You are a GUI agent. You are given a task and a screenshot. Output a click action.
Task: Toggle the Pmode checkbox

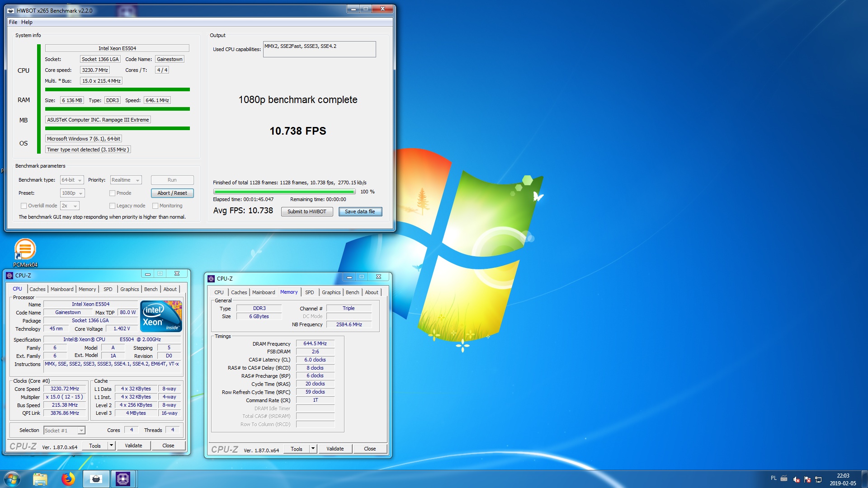pyautogui.click(x=112, y=193)
